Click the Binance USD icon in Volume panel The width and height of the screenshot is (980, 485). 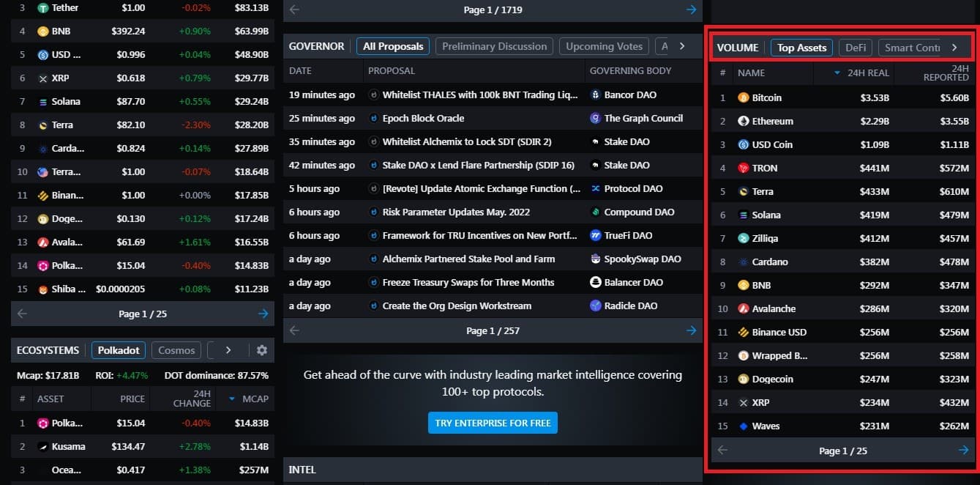point(744,332)
